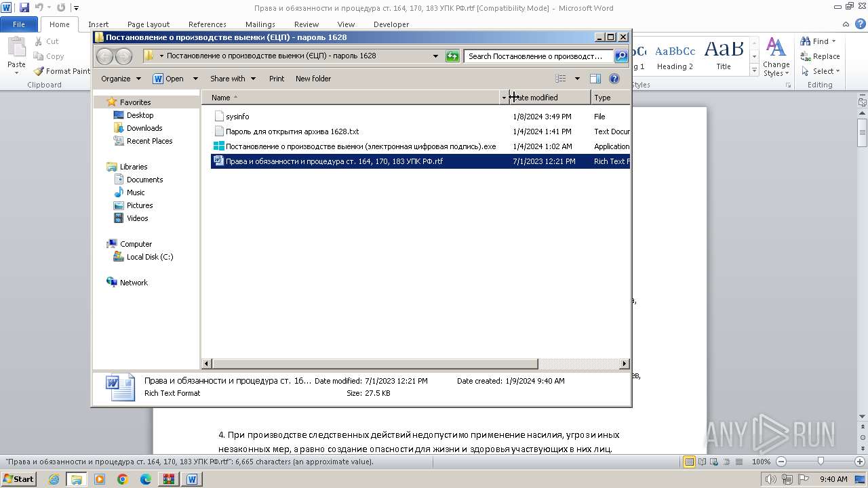Open the Mailings ribbon tab
868x488 pixels.
tap(260, 24)
